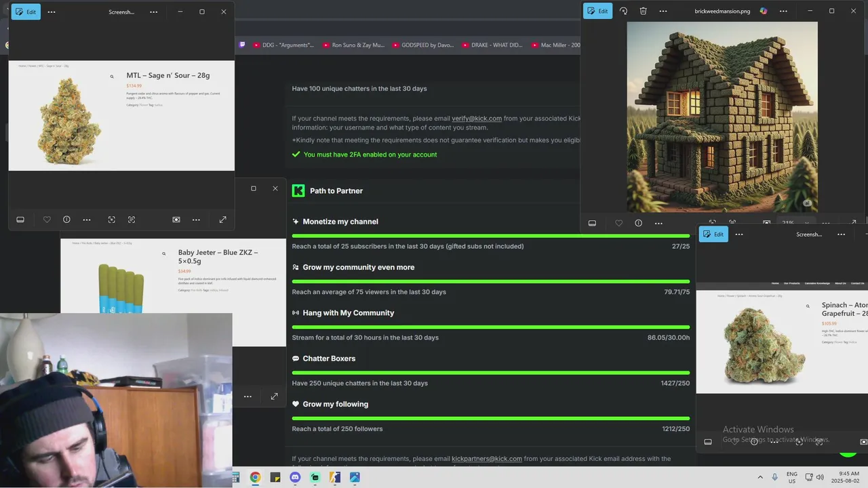This screenshot has height=488, width=868.
Task: Click the Monetize my channel progress bar
Action: coord(491,236)
